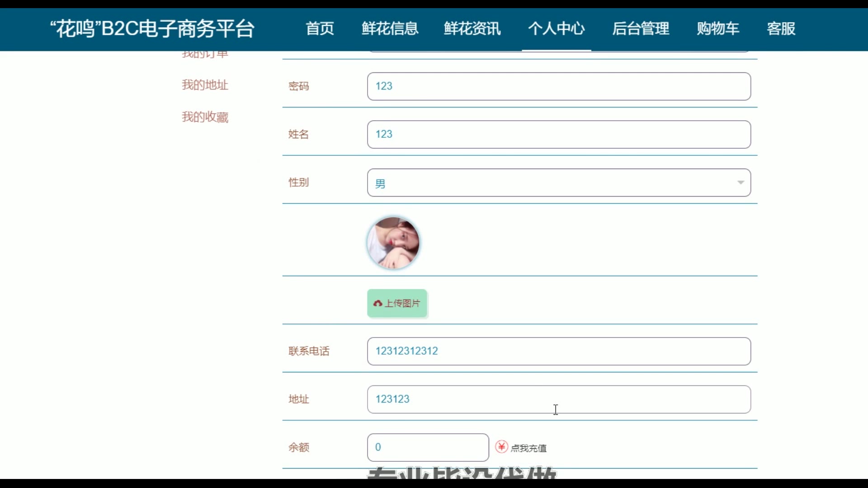
Task: Click 客服 in the header
Action: 781,28
